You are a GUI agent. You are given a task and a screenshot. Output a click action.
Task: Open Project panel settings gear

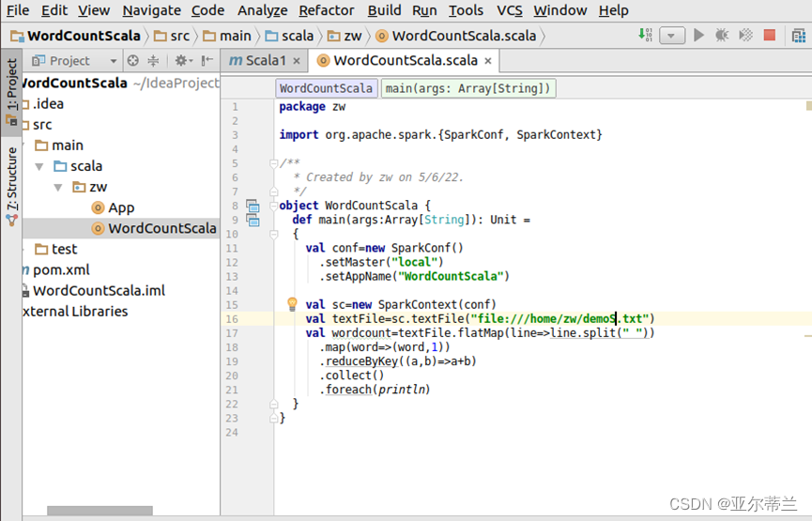click(183, 61)
